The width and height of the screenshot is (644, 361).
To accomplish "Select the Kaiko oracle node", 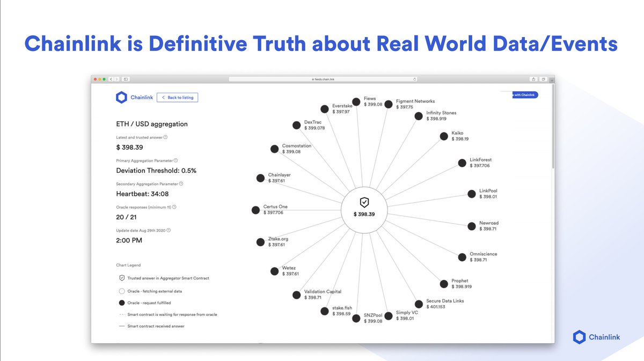I will [x=444, y=136].
